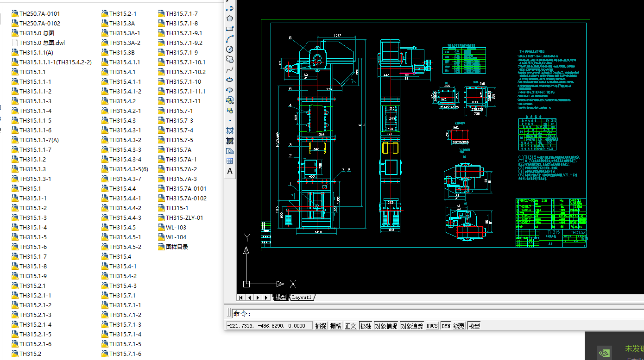The height and width of the screenshot is (360, 644).
Task: Switch to the 模型 model tab
Action: [x=281, y=298]
